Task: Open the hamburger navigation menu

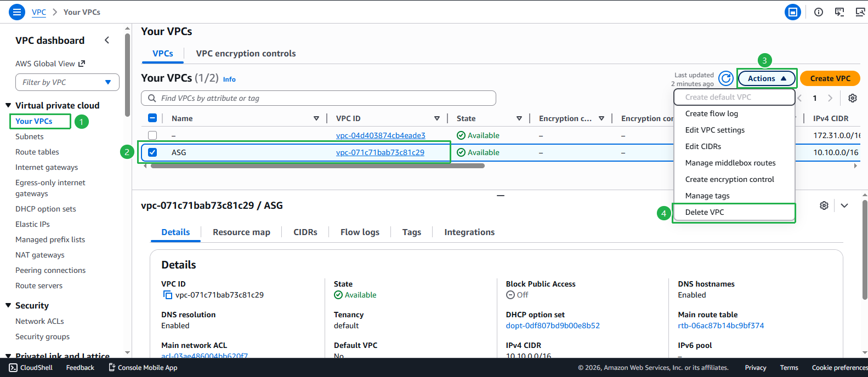Action: 17,12
